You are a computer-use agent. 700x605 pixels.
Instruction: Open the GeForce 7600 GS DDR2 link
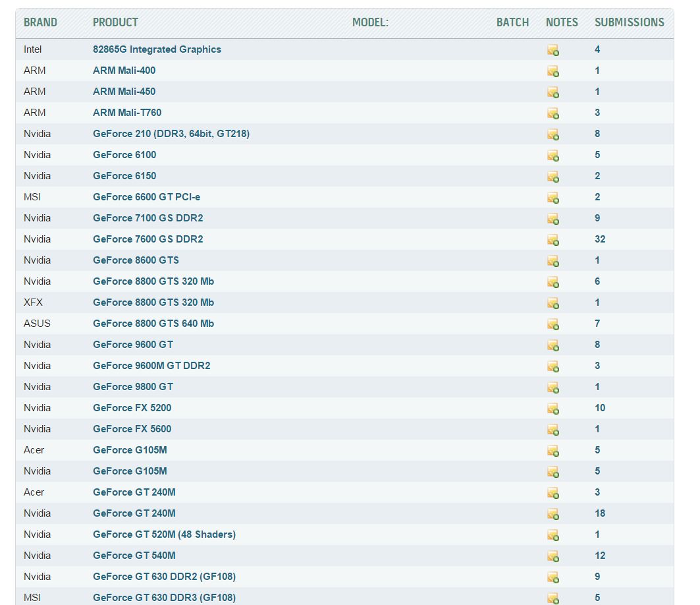[x=148, y=239]
